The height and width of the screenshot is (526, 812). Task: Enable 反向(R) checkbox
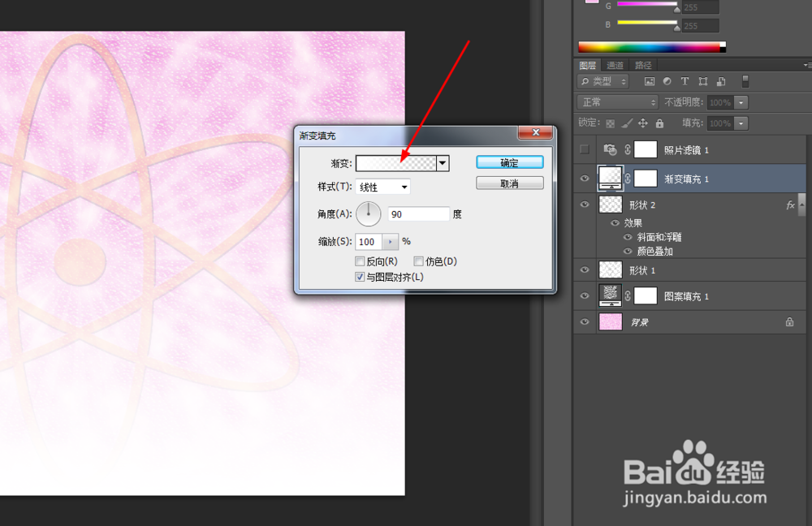pos(360,261)
